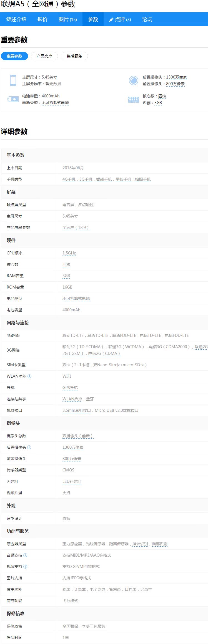Click the 双摄像头(前后) link
Image resolution: width=208 pixels, height=644 pixels.
coord(78,436)
